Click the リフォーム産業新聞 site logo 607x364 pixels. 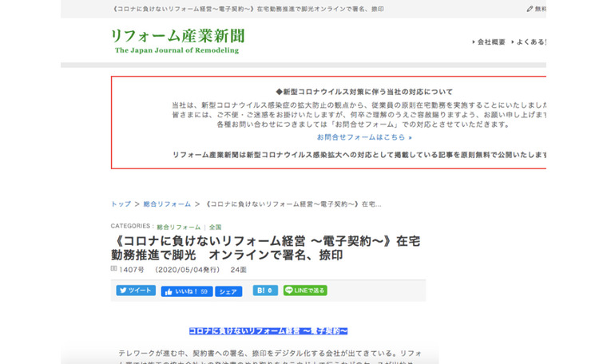[x=177, y=36]
